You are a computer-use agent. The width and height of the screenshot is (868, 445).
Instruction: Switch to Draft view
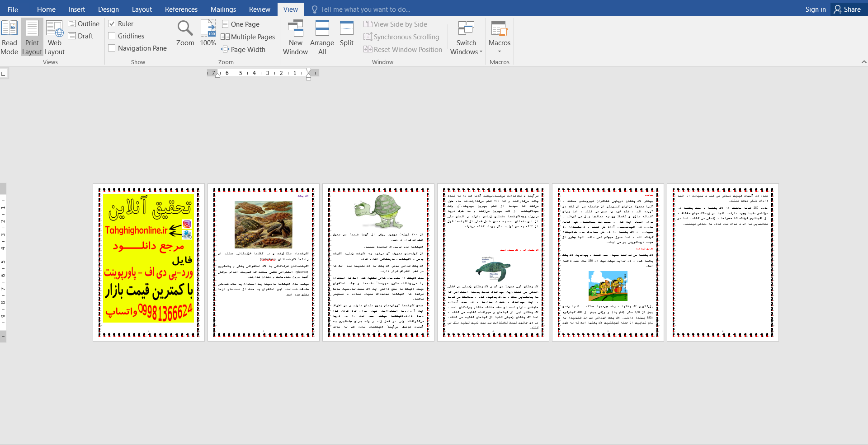pyautogui.click(x=81, y=36)
